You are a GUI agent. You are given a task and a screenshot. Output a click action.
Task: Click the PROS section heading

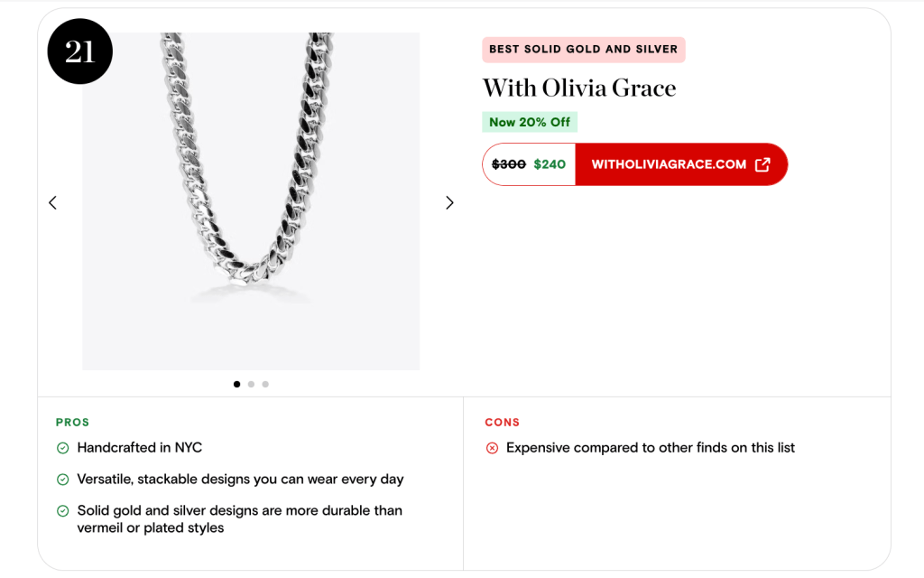pyautogui.click(x=72, y=422)
